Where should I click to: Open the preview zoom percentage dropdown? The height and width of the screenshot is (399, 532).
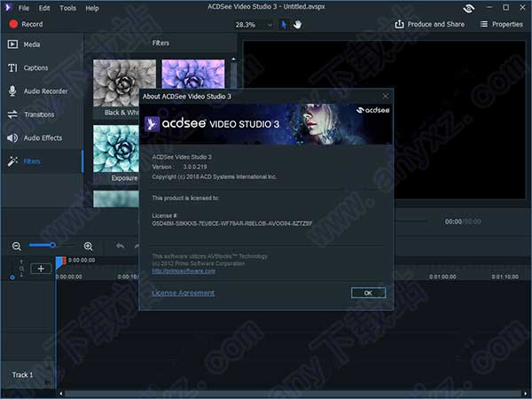(x=270, y=25)
